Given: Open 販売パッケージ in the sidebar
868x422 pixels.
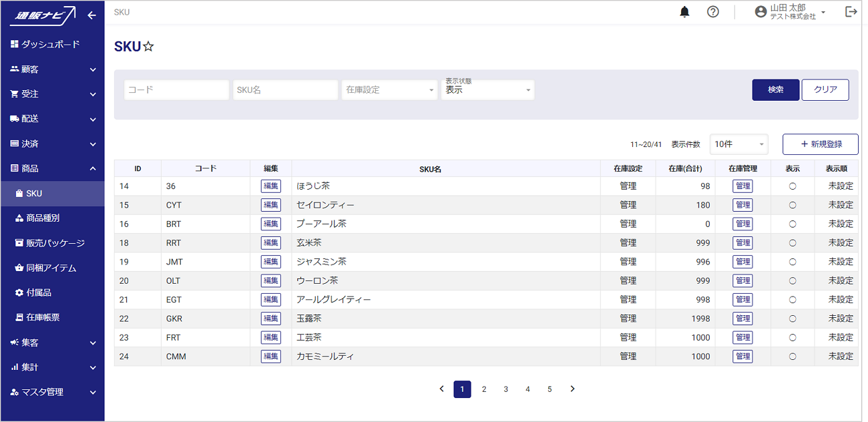Looking at the screenshot, I should tap(55, 243).
